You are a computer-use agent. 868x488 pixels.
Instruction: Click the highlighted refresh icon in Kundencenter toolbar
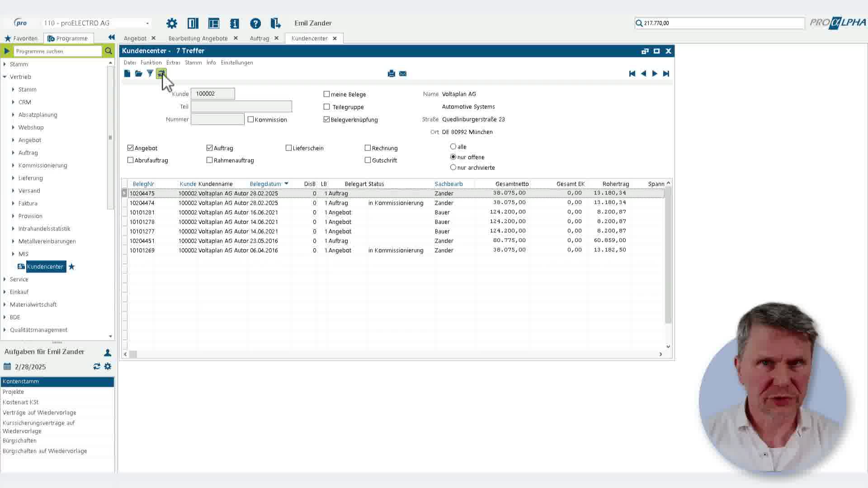(161, 73)
